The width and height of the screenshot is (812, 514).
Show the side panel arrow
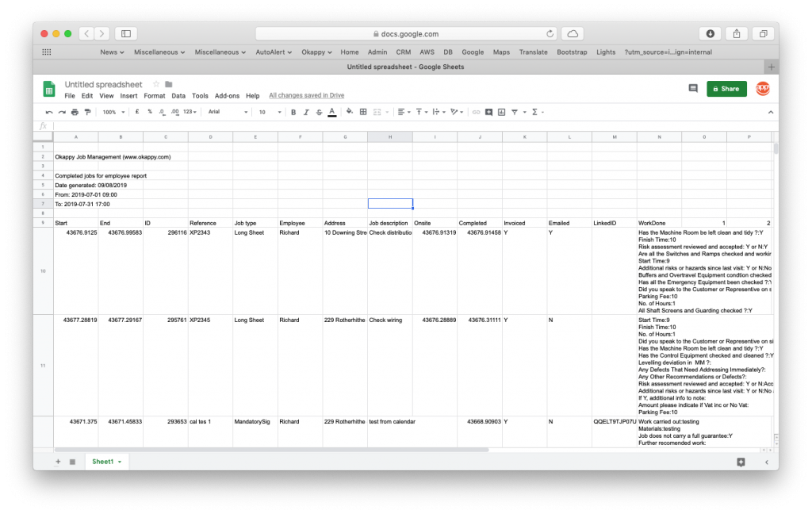(x=767, y=462)
